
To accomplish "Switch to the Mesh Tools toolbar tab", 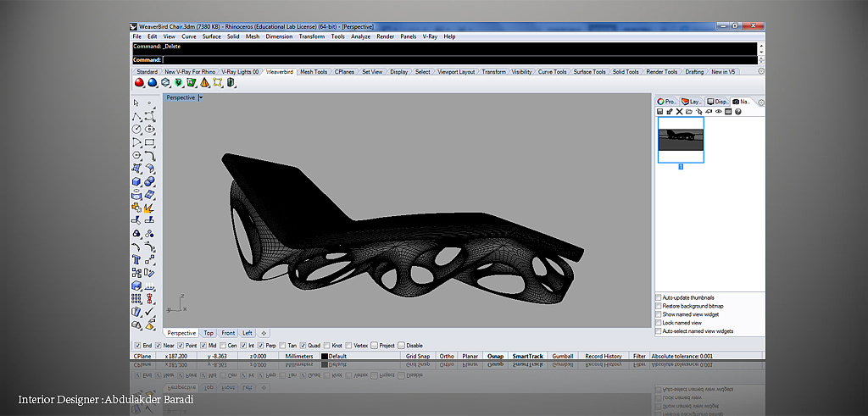I will (313, 72).
